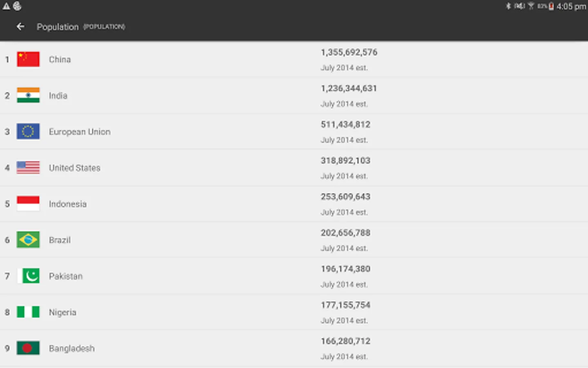Select the Pakistan flag icon
Image resolution: width=588 pixels, height=368 pixels.
[28, 276]
